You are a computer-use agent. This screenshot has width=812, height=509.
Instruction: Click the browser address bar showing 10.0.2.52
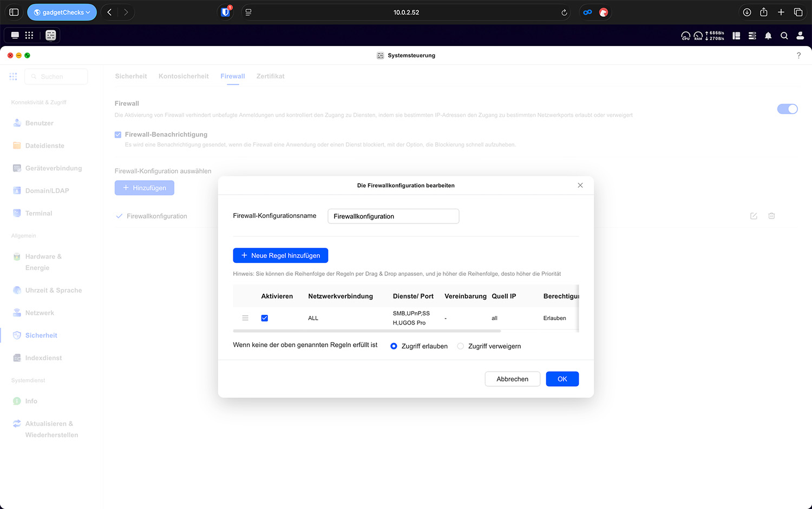pyautogui.click(x=406, y=12)
